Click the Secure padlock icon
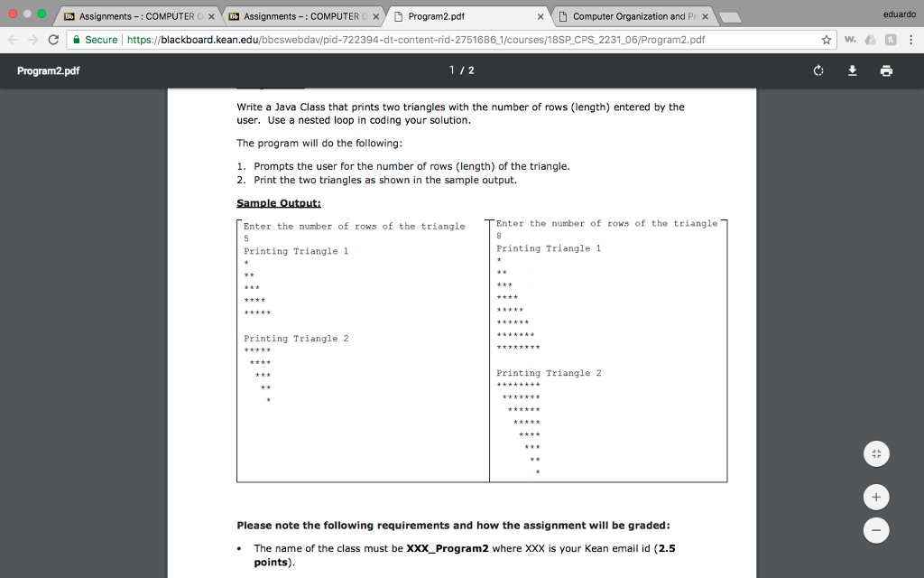 click(78, 40)
